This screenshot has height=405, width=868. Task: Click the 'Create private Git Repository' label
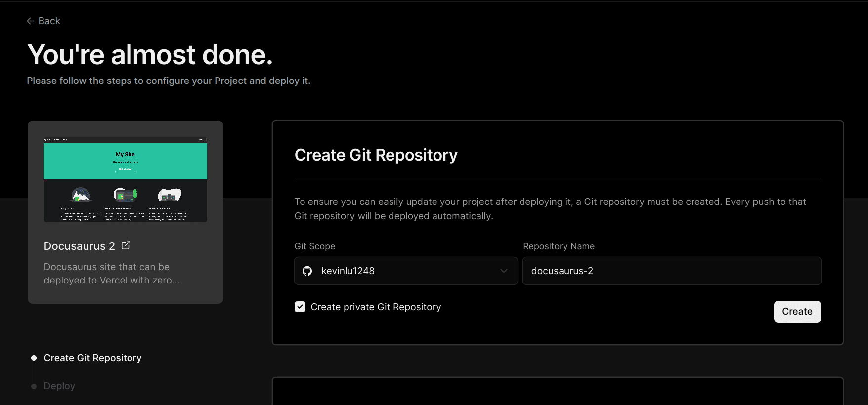click(x=376, y=307)
